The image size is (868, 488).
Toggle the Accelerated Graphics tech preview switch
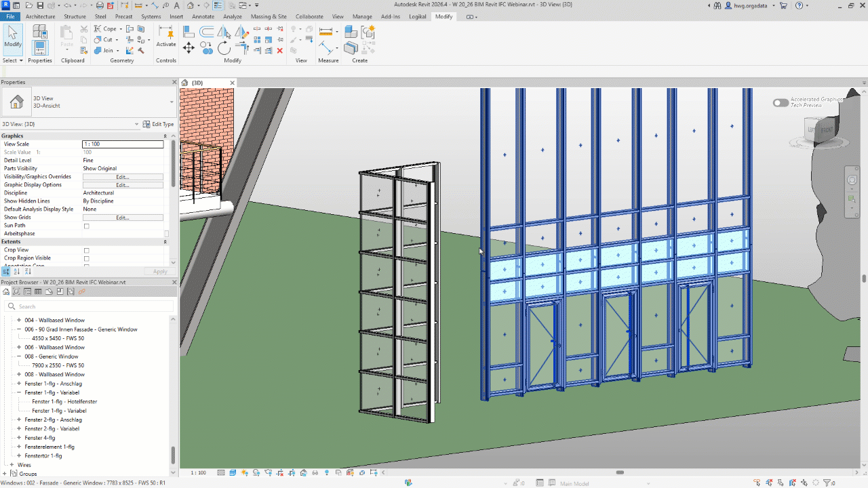(781, 103)
